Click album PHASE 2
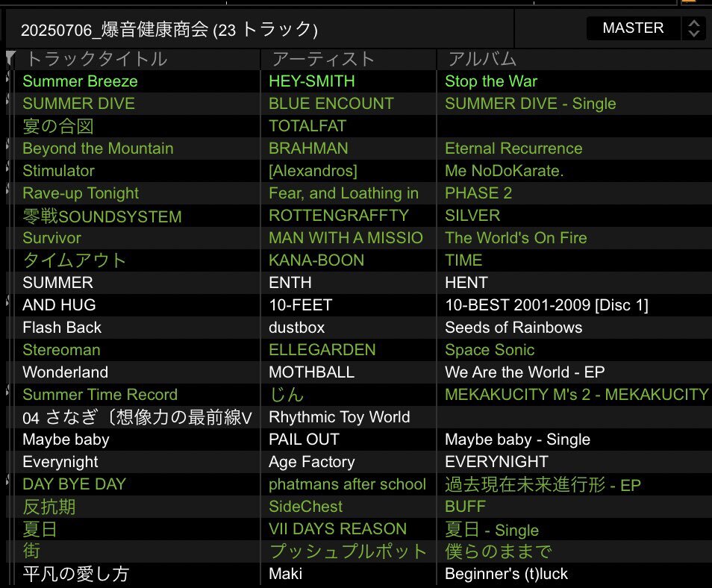This screenshot has height=588, width=712. 478,193
